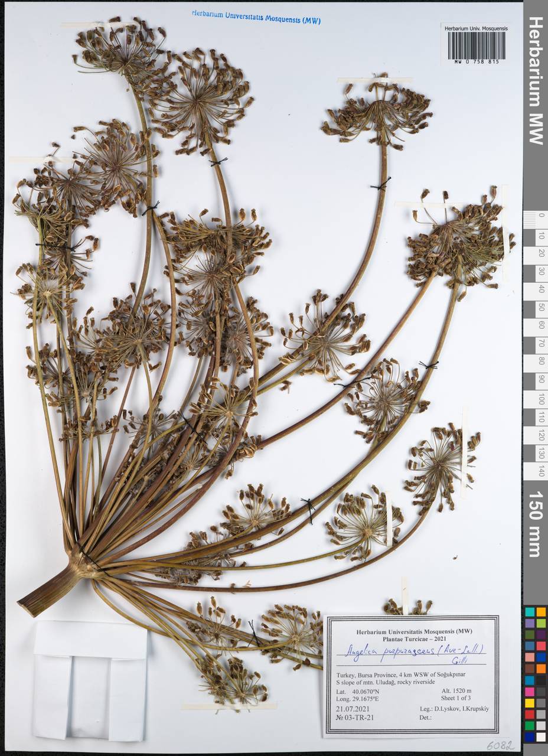Click the "150 mm" scale label
This screenshot has width=548, height=756.
[535, 523]
